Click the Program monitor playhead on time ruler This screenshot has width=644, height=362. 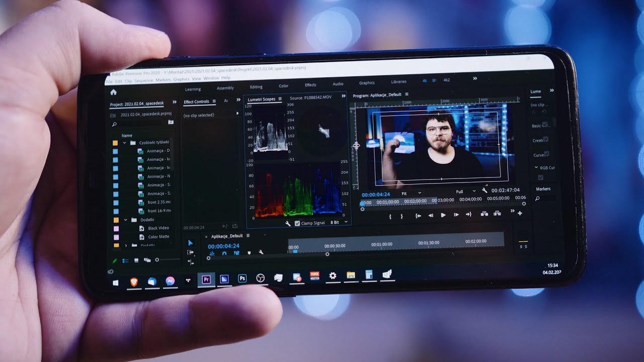point(363,204)
